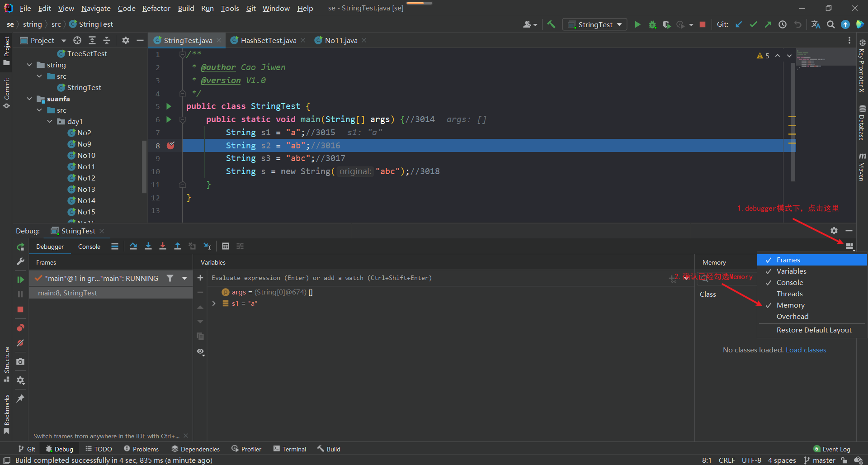The height and width of the screenshot is (465, 868).
Task: Click translate icon in top toolbar
Action: click(816, 24)
